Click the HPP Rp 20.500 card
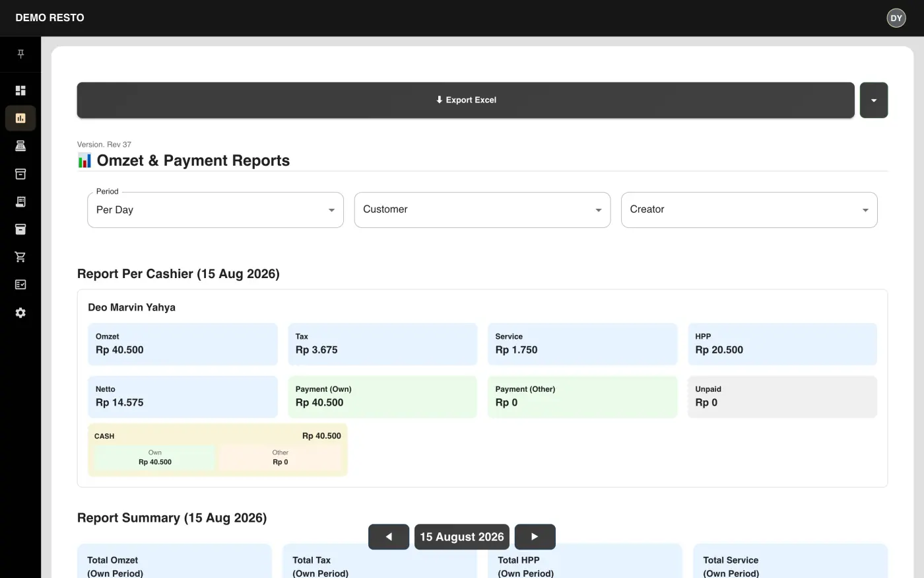This screenshot has width=924, height=578. tap(782, 344)
